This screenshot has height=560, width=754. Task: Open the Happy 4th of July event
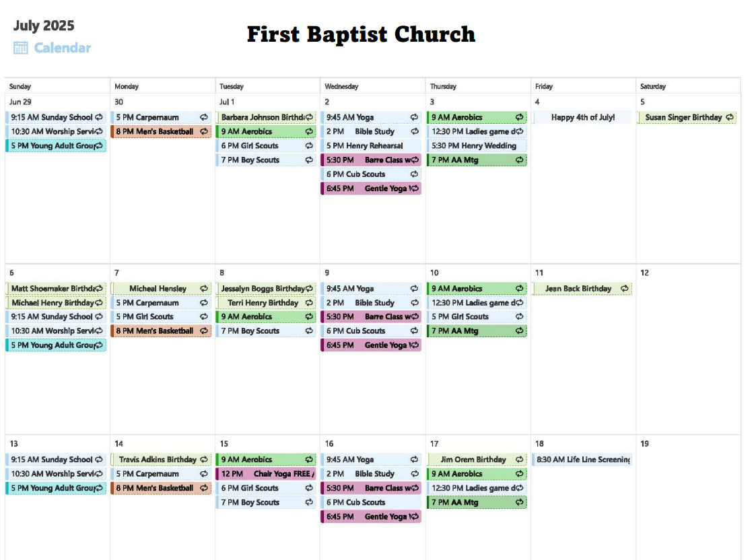pyautogui.click(x=582, y=117)
